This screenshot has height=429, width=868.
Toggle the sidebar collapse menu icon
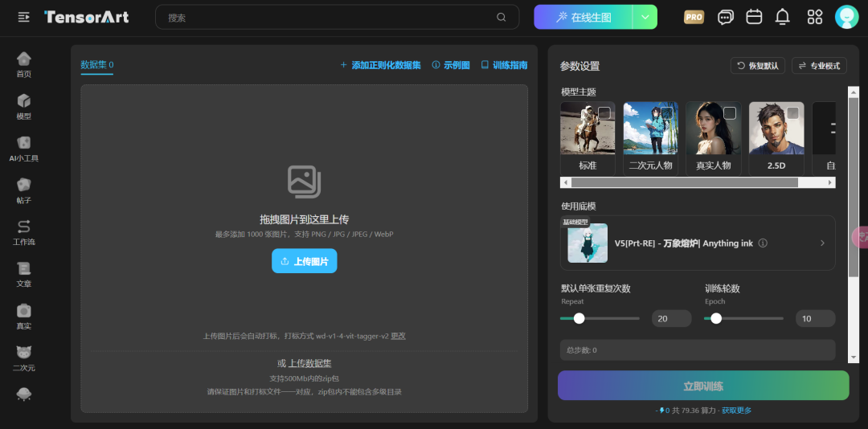pos(23,17)
